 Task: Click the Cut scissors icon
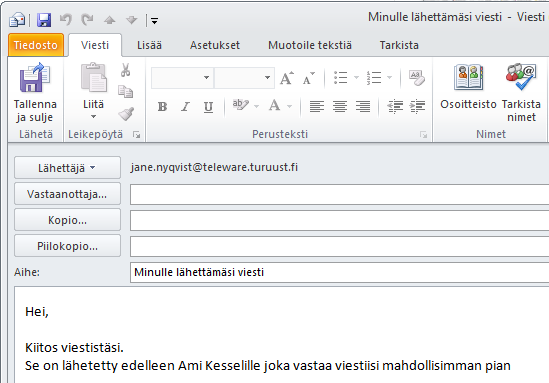125,70
